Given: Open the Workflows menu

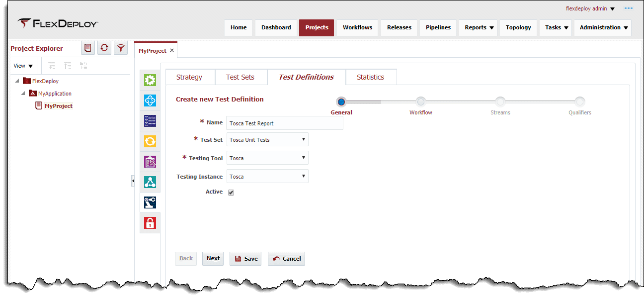Looking at the screenshot, I should point(357,27).
